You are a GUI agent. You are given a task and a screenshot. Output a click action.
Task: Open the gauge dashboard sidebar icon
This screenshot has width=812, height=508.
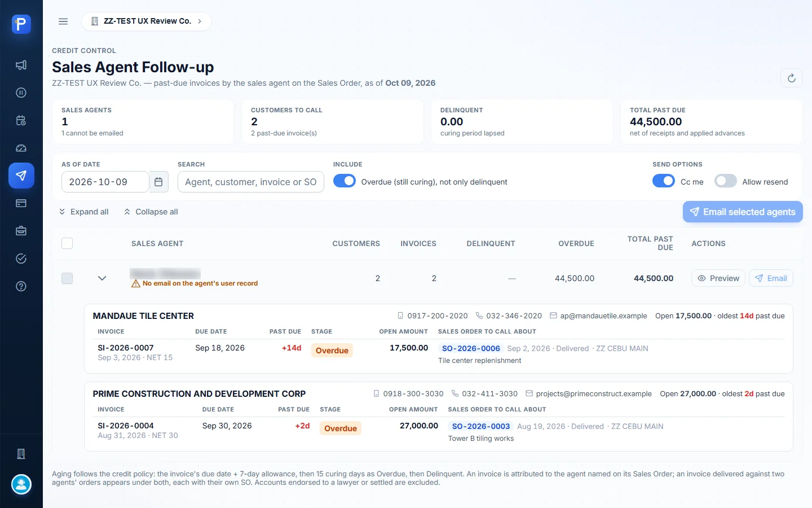tap(21, 148)
